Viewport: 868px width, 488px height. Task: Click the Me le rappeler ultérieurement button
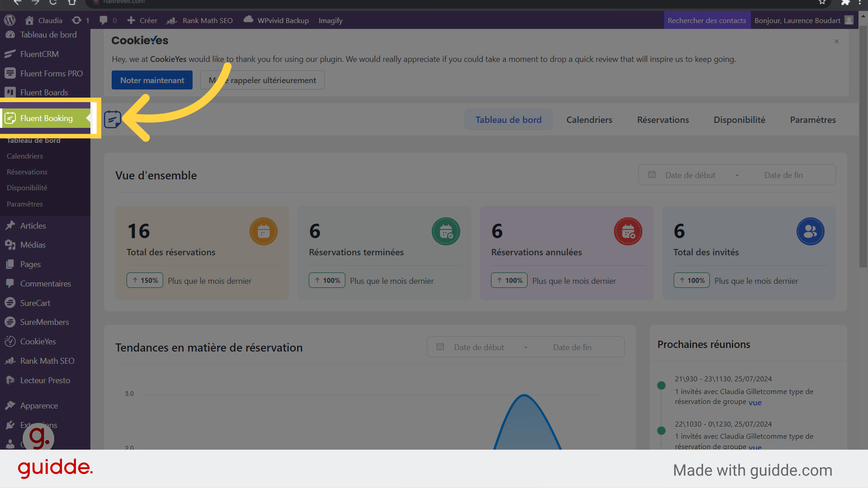(262, 80)
